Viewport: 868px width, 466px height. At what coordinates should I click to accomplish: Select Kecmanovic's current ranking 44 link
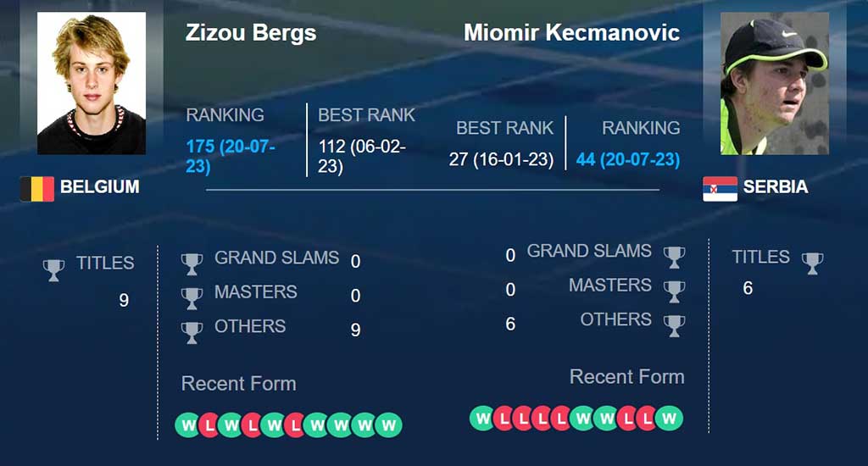coord(628,159)
